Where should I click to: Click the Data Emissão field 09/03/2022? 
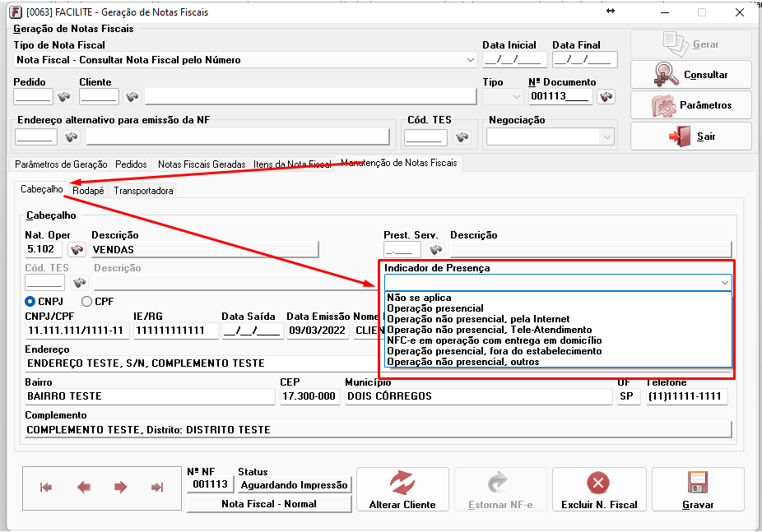click(318, 331)
